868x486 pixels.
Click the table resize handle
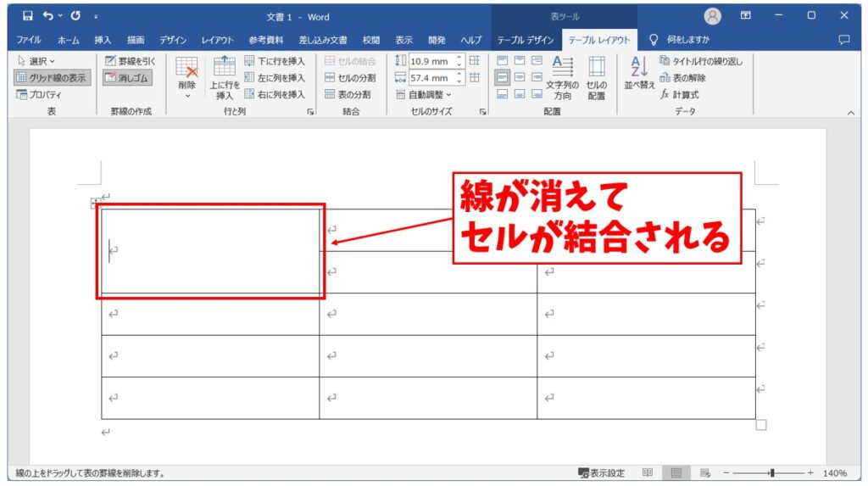761,425
